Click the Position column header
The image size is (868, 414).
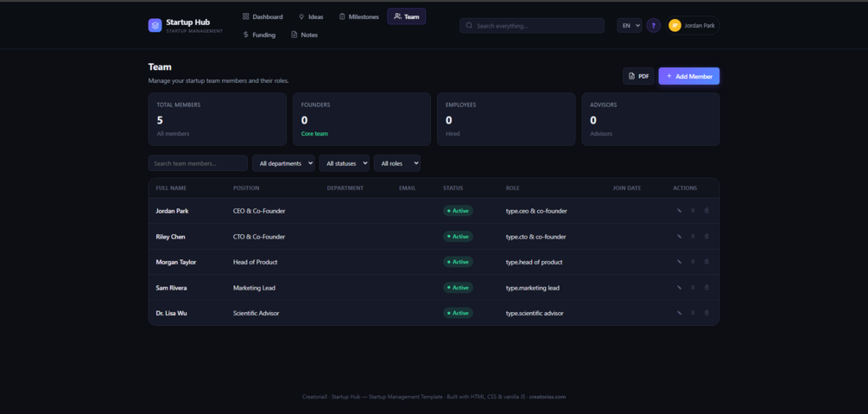click(246, 188)
